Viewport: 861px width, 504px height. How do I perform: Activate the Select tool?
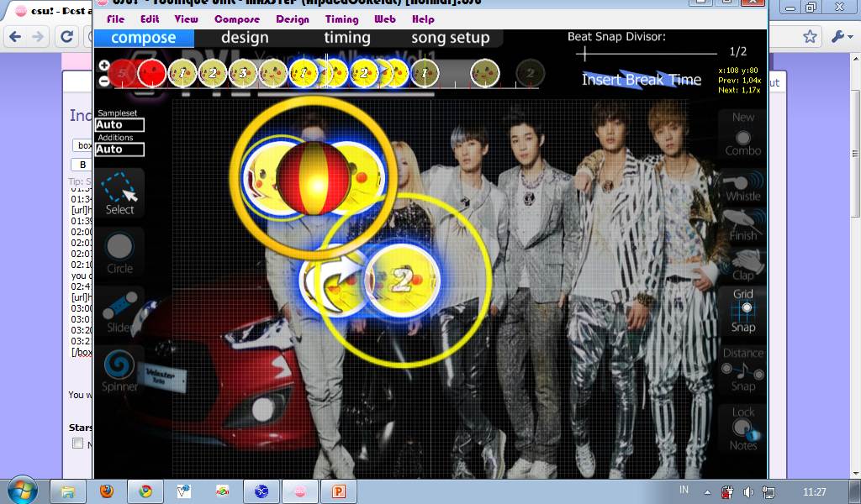(x=119, y=193)
